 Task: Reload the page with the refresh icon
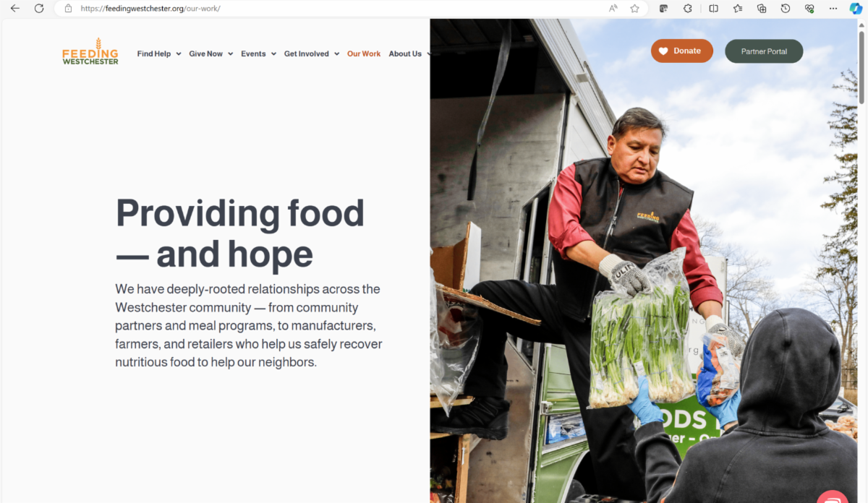39,9
